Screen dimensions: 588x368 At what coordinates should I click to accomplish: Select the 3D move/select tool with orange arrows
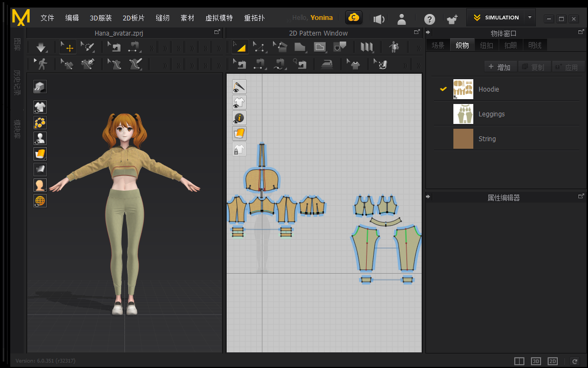(68, 47)
